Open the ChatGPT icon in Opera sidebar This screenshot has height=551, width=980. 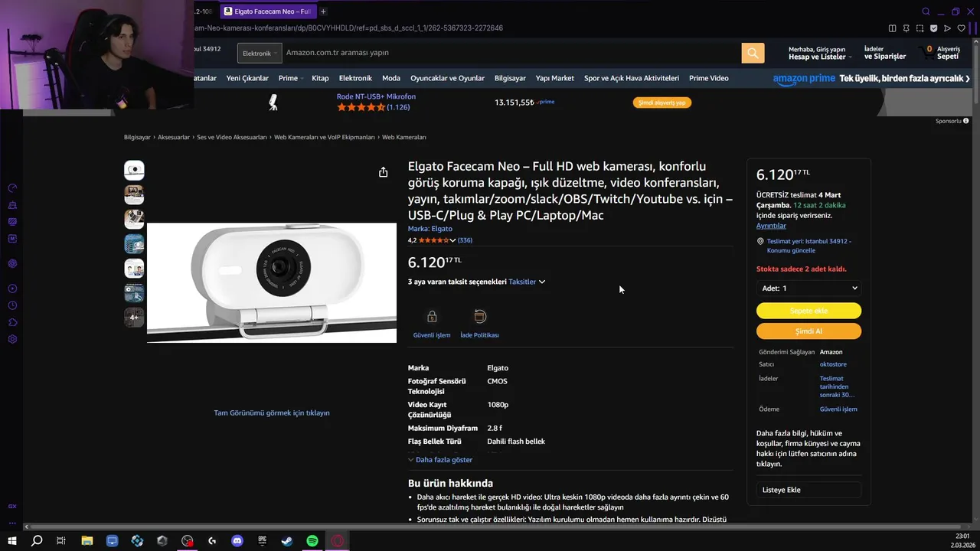[x=12, y=263]
